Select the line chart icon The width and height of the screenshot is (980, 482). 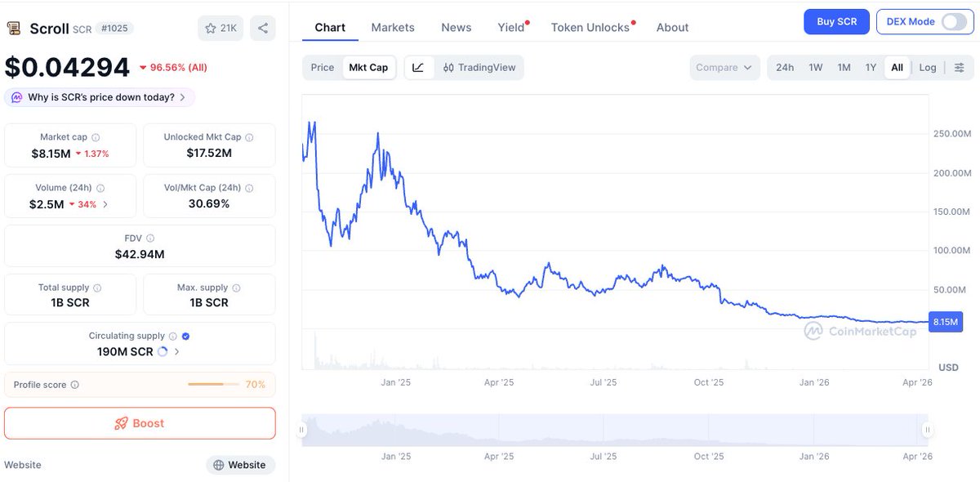click(x=418, y=68)
